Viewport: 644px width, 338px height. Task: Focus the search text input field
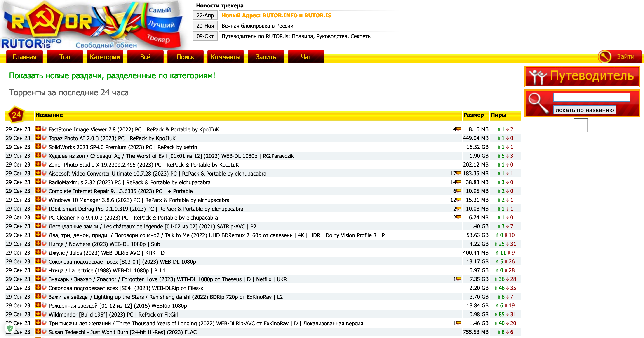tap(592, 97)
